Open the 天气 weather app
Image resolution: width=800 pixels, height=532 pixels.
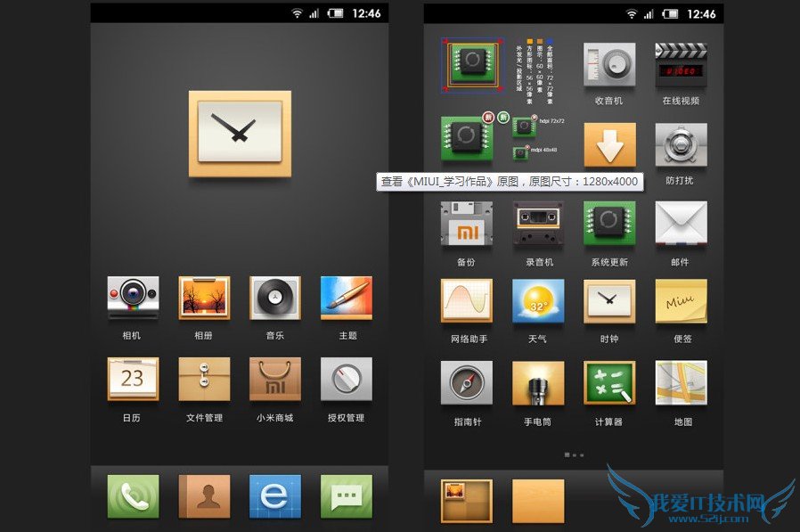(x=538, y=300)
